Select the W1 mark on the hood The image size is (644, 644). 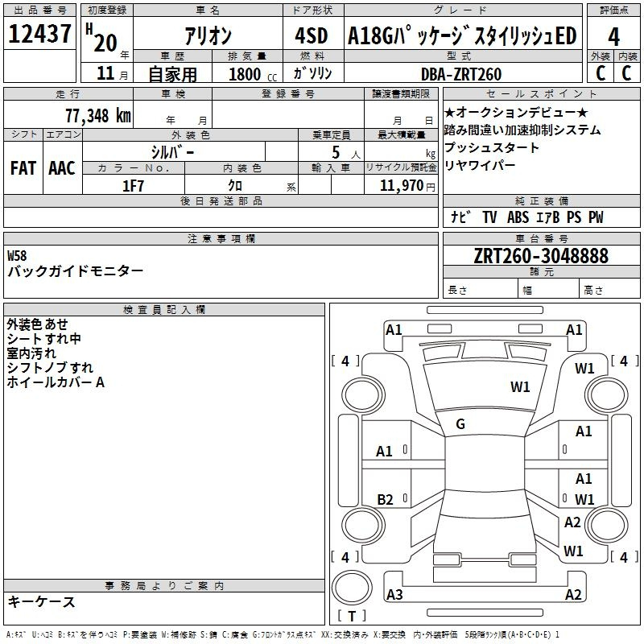[x=520, y=387]
